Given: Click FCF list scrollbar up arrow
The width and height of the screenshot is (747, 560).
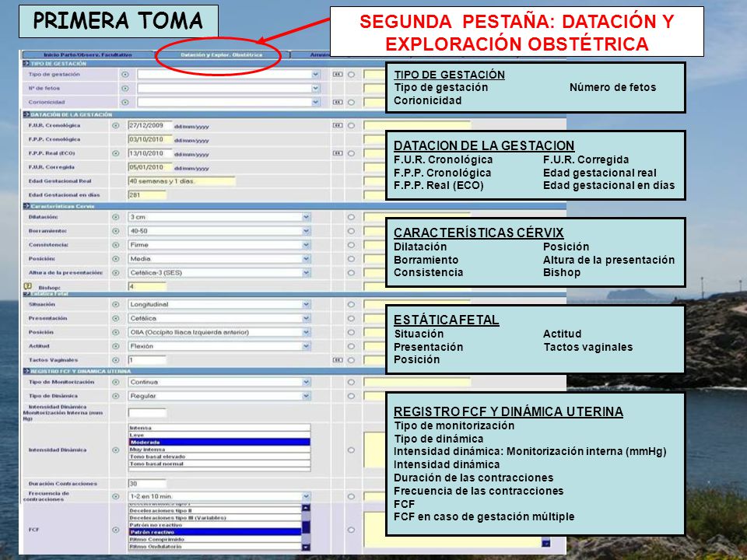Looking at the screenshot, I should [306, 508].
